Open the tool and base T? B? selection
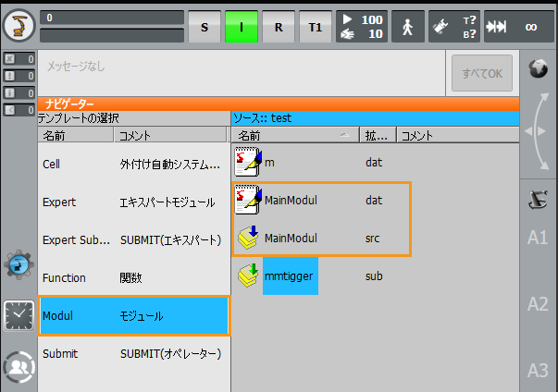The width and height of the screenshot is (558, 392). click(454, 27)
